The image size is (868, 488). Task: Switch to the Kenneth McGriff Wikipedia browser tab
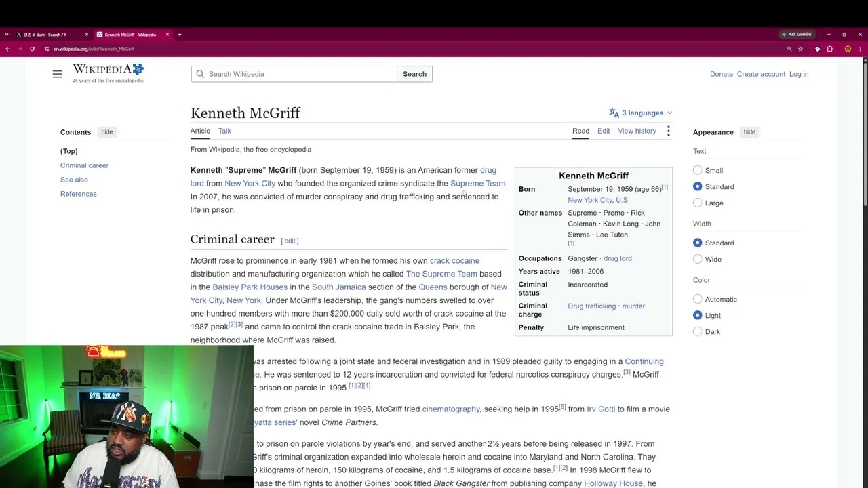(x=132, y=35)
